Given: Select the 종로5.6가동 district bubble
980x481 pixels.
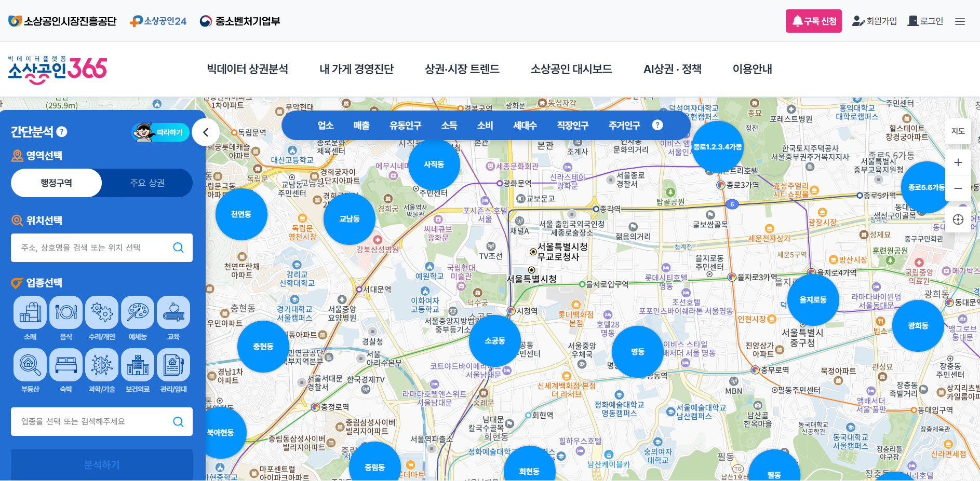Looking at the screenshot, I should click(927, 187).
